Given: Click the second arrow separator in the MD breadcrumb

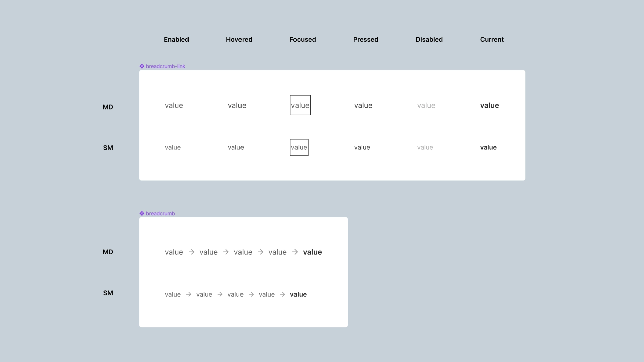Looking at the screenshot, I should pos(226,252).
